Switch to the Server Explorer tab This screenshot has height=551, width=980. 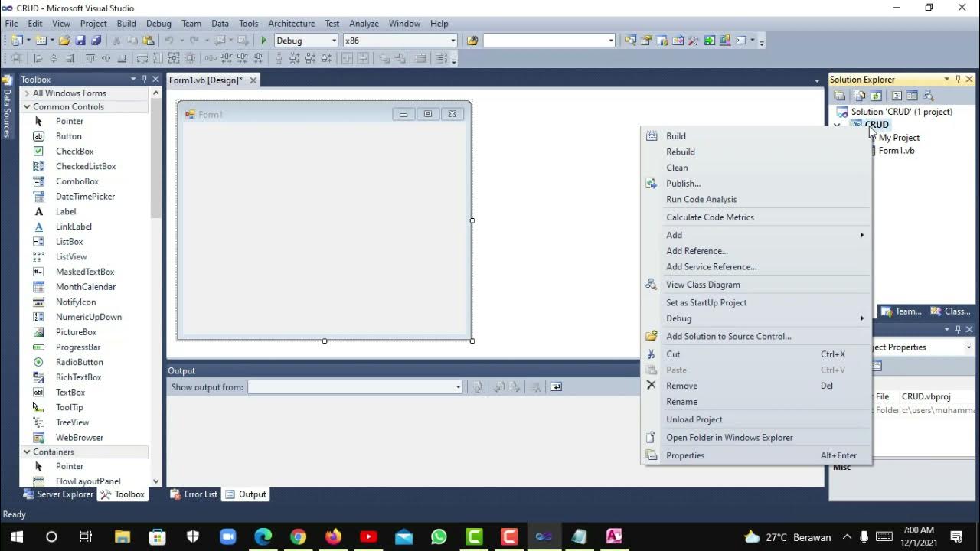pyautogui.click(x=59, y=494)
